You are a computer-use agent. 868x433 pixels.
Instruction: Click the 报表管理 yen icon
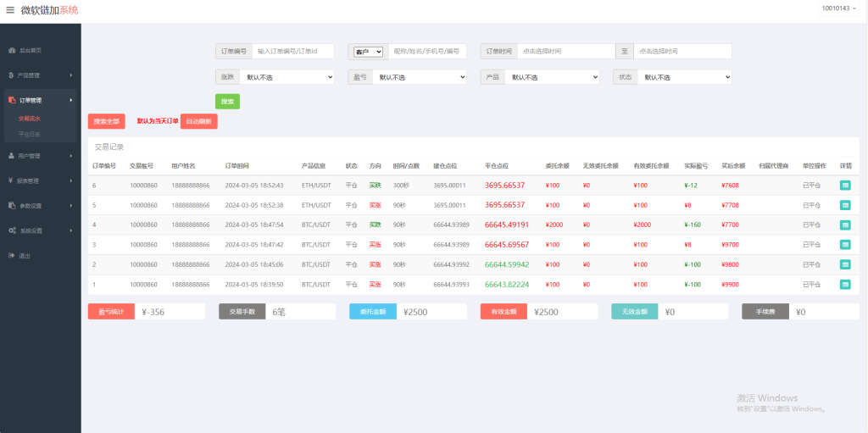pos(11,180)
